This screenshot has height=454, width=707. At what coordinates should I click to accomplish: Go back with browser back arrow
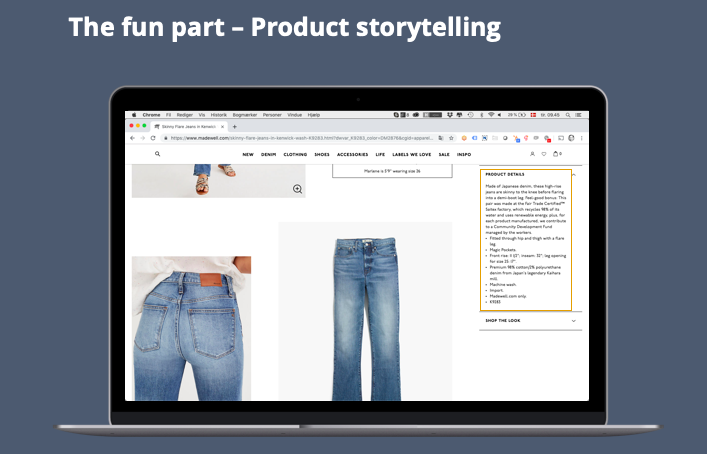132,138
